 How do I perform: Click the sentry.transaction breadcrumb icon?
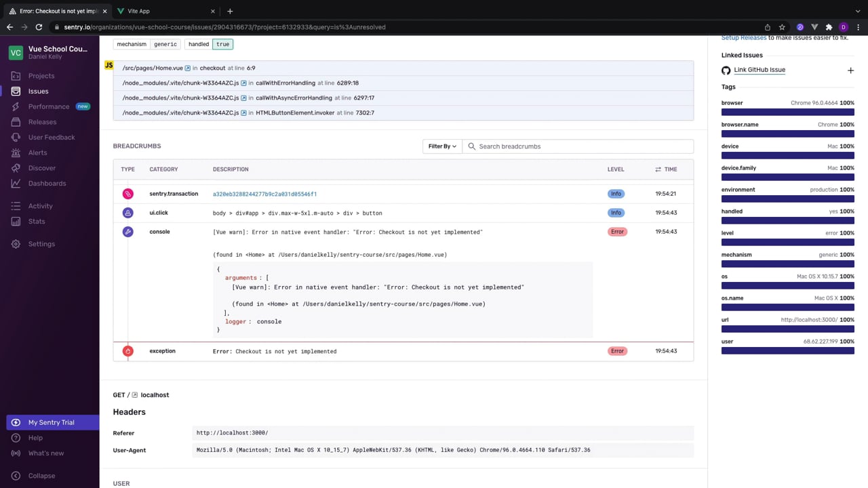[x=127, y=194]
